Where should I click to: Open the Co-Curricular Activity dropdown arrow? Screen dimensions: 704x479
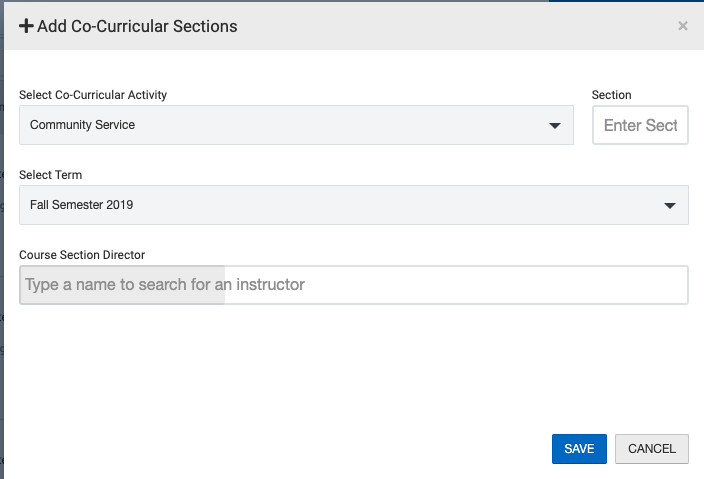pos(555,126)
